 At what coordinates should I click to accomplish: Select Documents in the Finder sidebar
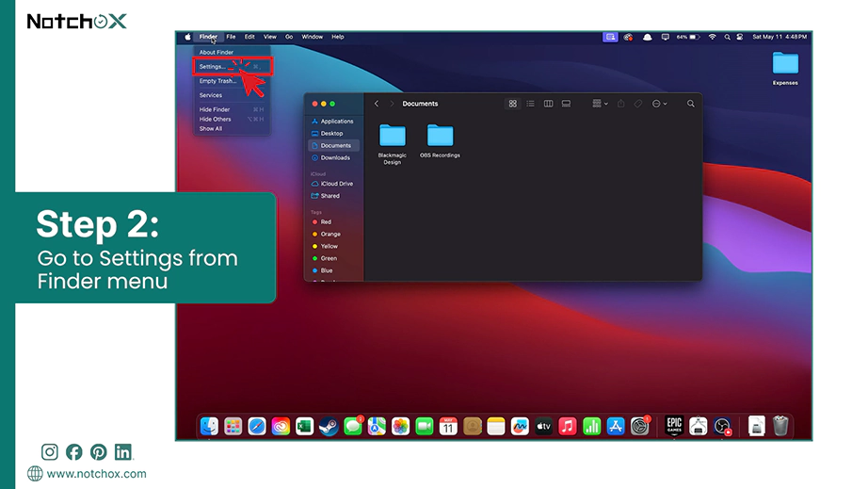click(x=332, y=146)
